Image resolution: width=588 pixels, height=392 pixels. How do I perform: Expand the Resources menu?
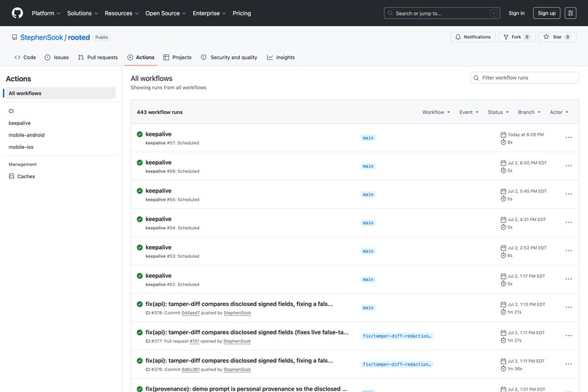coord(122,13)
